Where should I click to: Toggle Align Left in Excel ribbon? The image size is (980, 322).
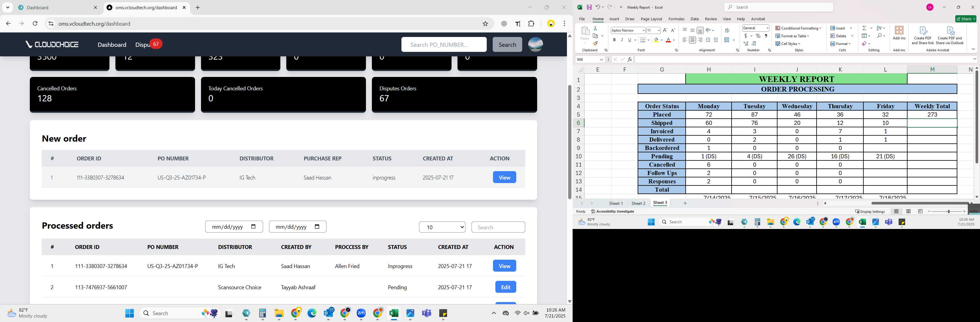[x=684, y=40]
